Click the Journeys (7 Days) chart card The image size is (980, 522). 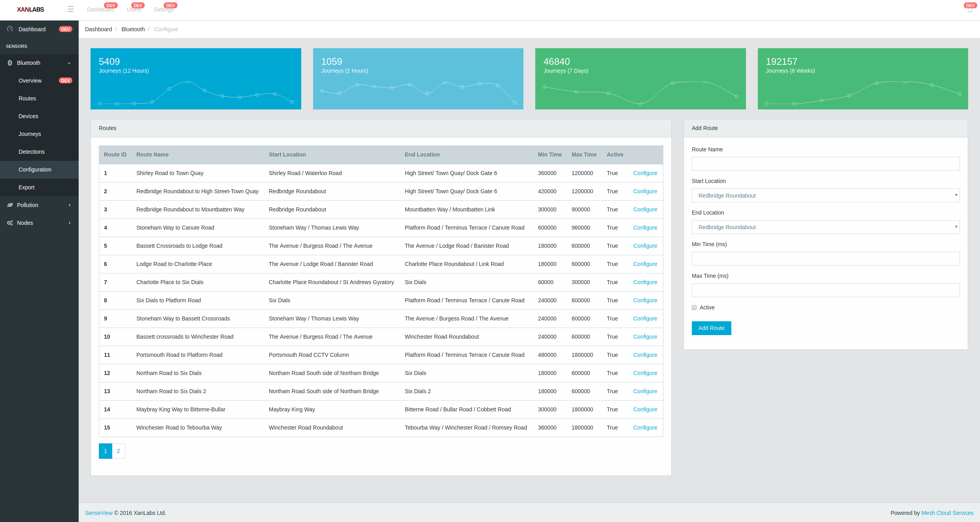point(640,79)
